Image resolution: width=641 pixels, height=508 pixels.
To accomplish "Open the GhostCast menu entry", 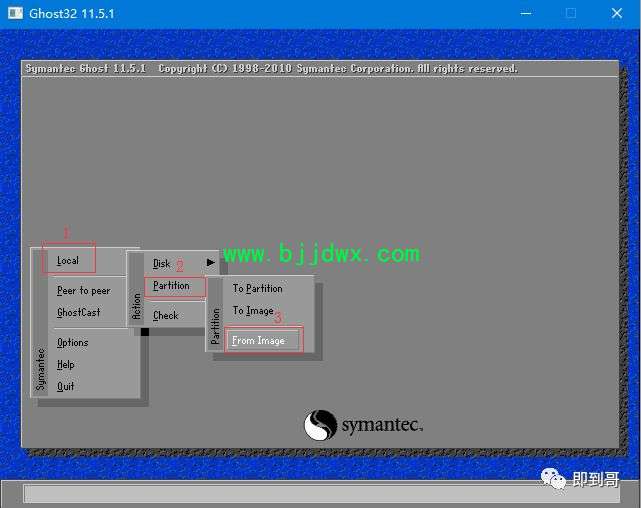I will 78,312.
